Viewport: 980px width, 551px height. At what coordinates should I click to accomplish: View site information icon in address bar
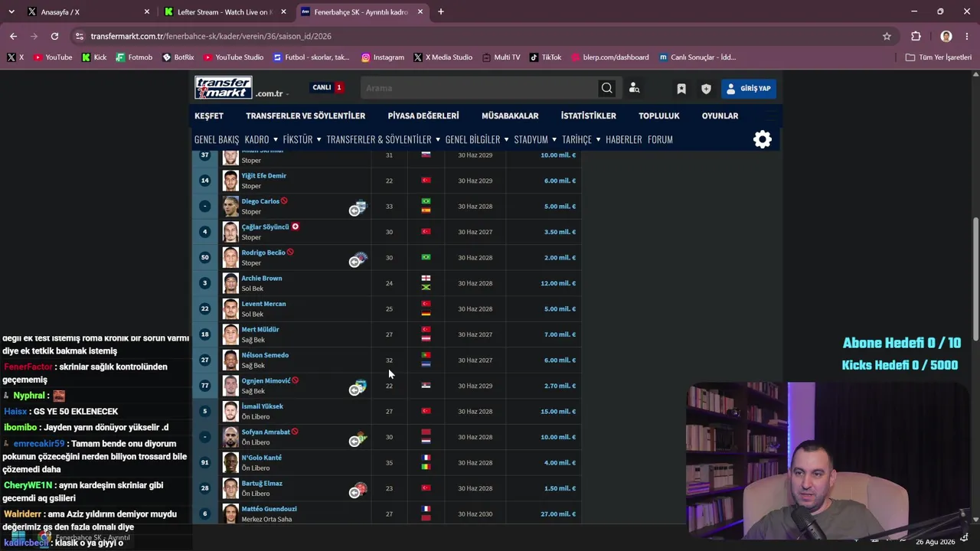tap(79, 36)
